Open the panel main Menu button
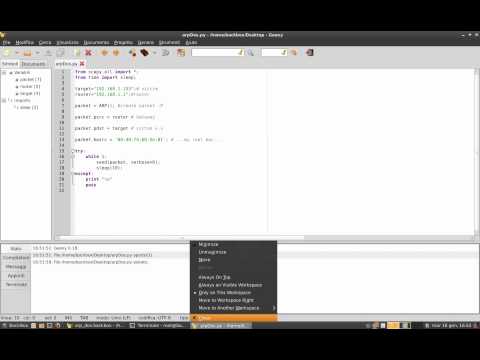The image size is (480, 360). tap(16, 325)
